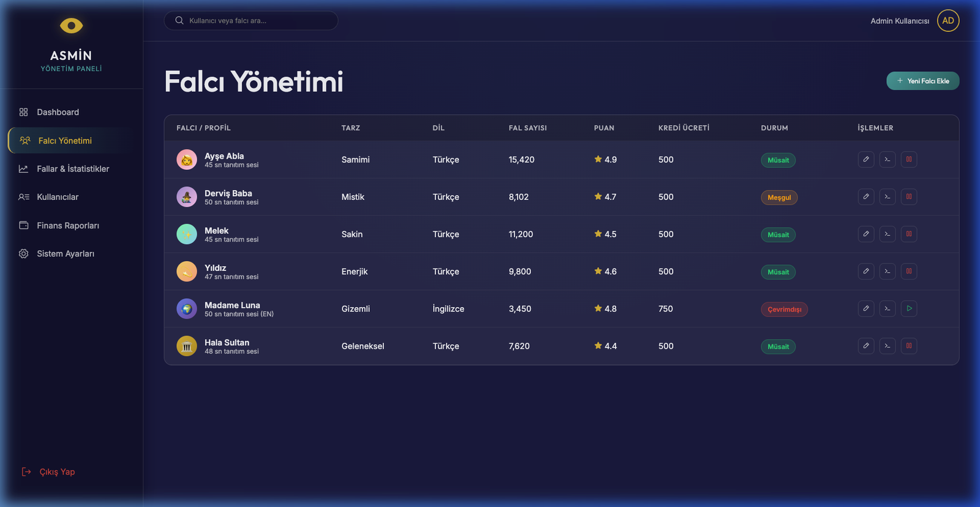Click the AD admin avatar circle

pyautogui.click(x=948, y=21)
